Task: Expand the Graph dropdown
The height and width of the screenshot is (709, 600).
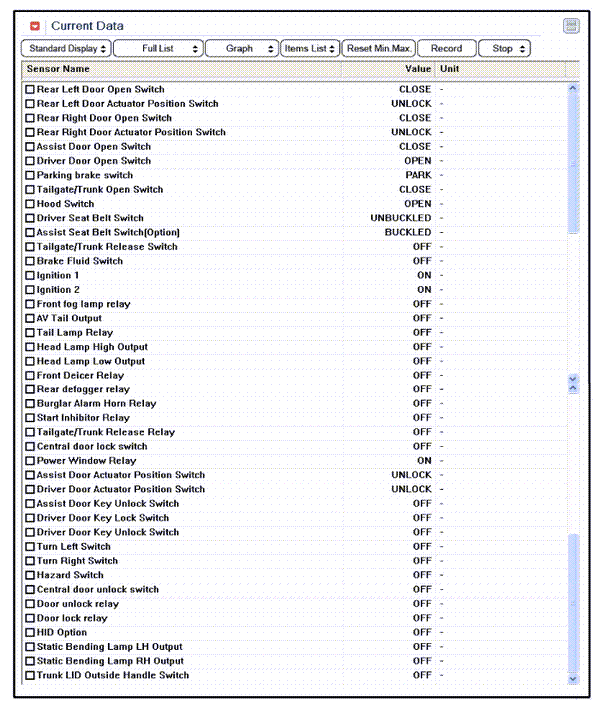Action: 241,48
